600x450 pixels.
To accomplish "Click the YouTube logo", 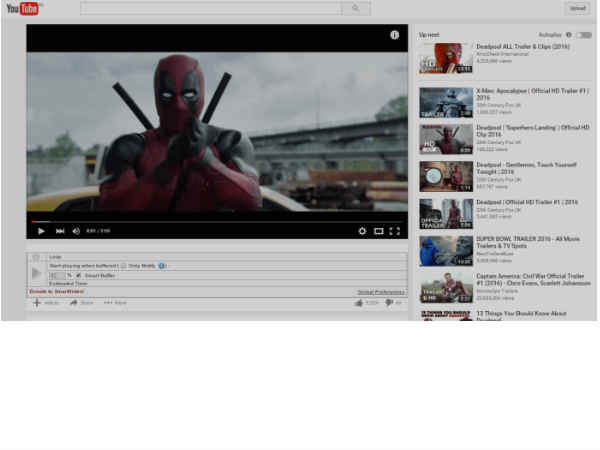I will point(23,8).
